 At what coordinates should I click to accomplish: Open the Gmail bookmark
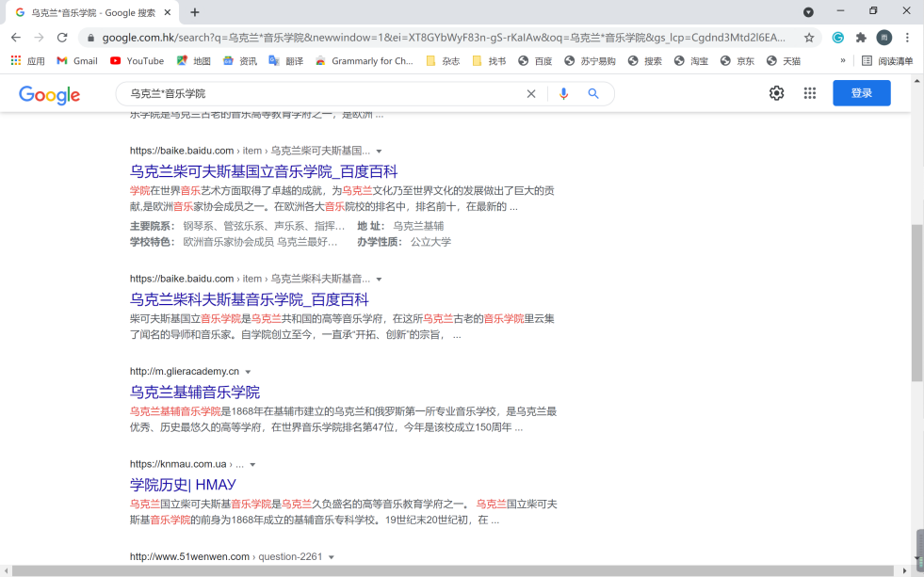(77, 60)
